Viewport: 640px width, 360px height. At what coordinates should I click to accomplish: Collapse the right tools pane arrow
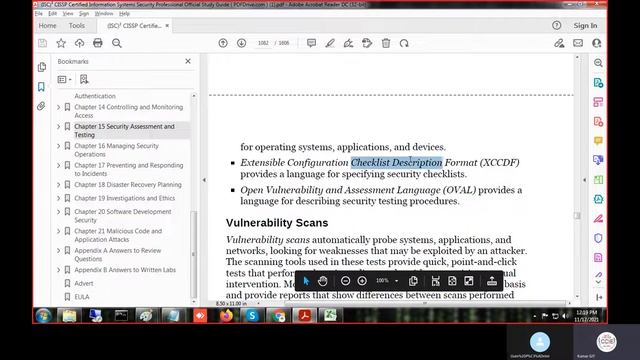click(584, 180)
